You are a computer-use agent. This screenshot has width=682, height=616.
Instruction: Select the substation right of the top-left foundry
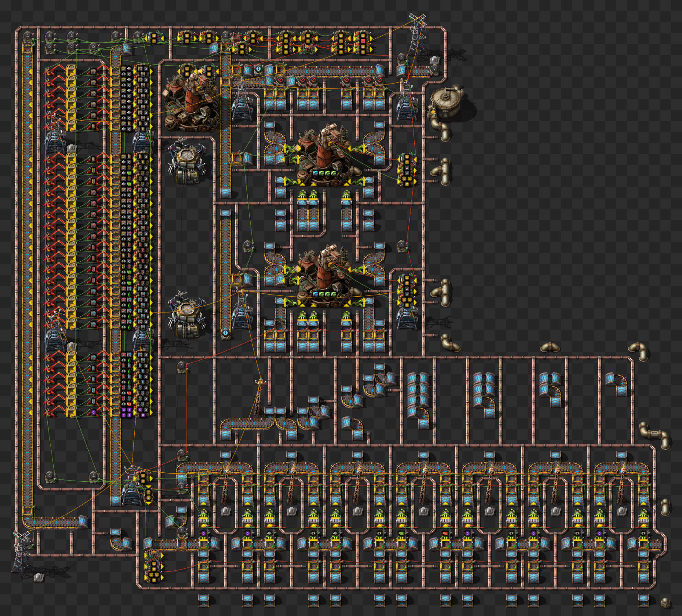click(242, 102)
